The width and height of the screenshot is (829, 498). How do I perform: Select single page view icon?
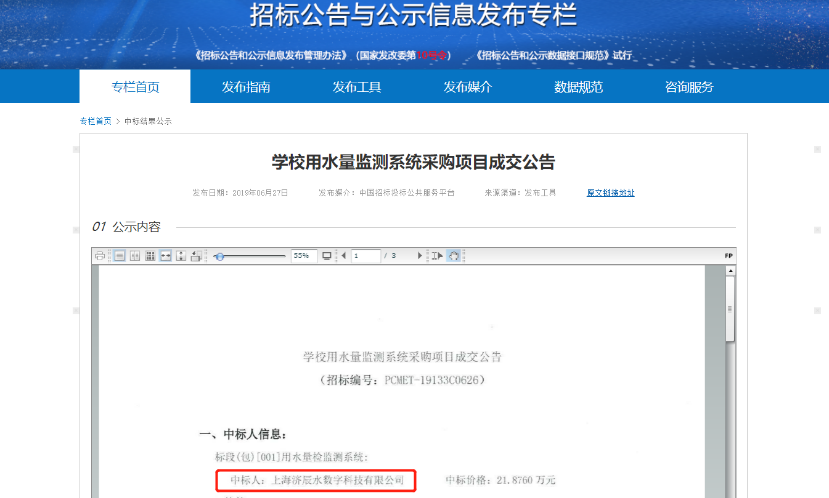point(118,256)
